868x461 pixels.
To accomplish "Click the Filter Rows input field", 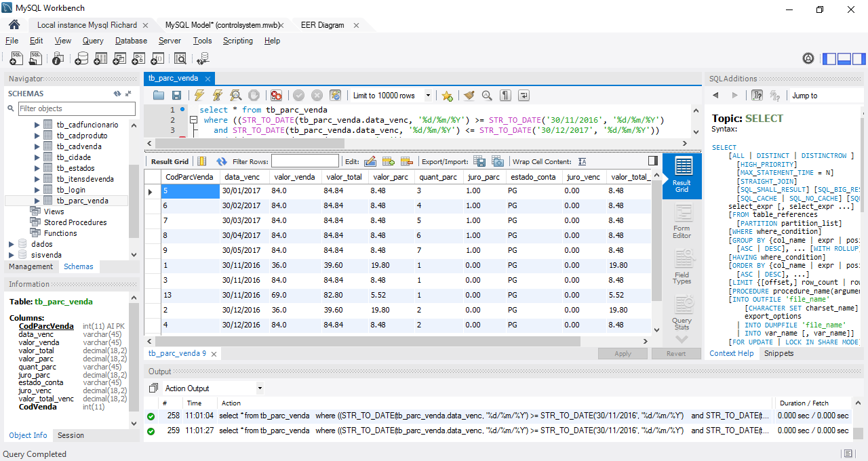I will point(305,161).
